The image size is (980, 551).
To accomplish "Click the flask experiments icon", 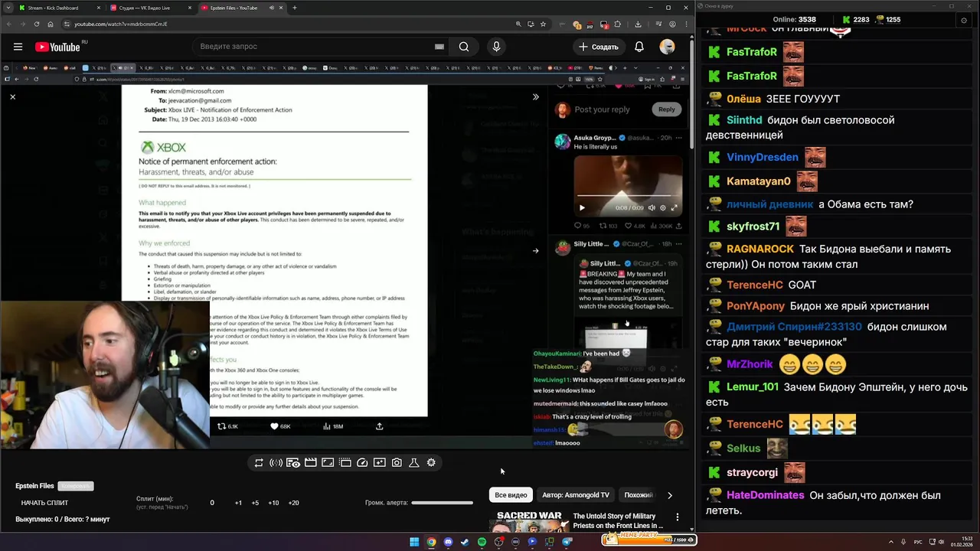I will 414,462.
